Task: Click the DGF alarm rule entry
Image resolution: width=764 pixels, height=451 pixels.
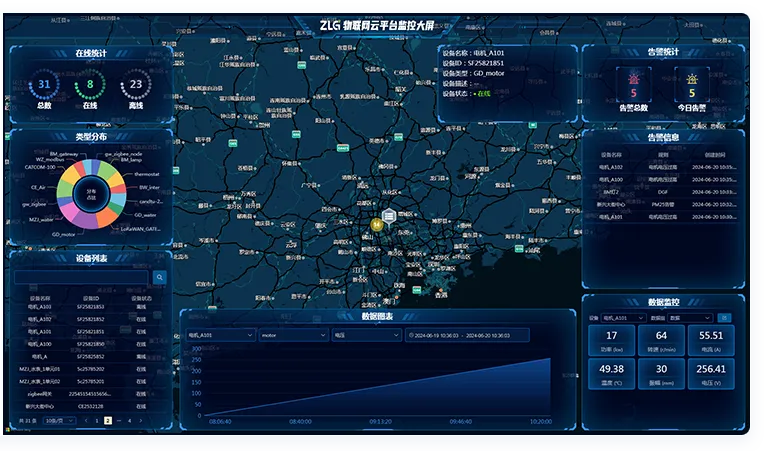Action: [x=663, y=192]
